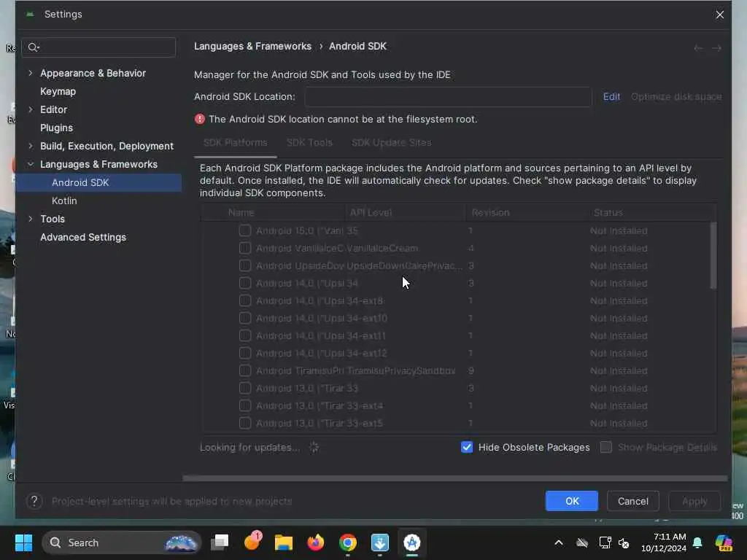Switch to Android Studio on the taskbar

point(412,542)
